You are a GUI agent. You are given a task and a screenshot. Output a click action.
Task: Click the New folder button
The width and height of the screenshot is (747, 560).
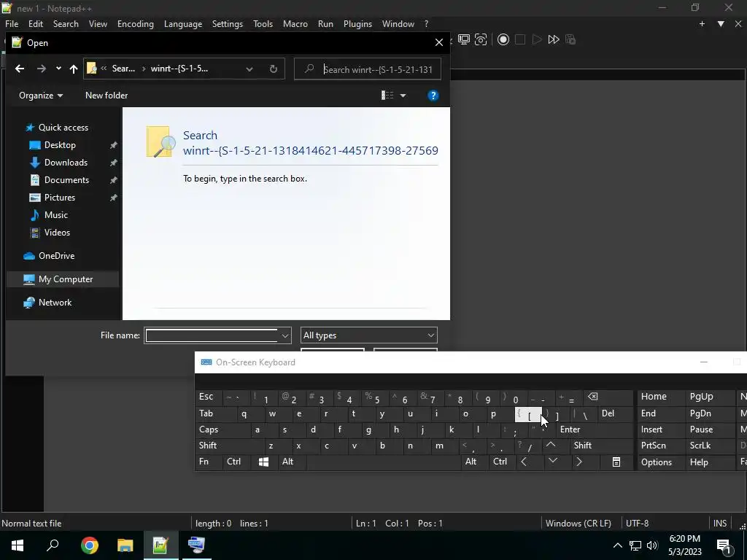(x=107, y=96)
